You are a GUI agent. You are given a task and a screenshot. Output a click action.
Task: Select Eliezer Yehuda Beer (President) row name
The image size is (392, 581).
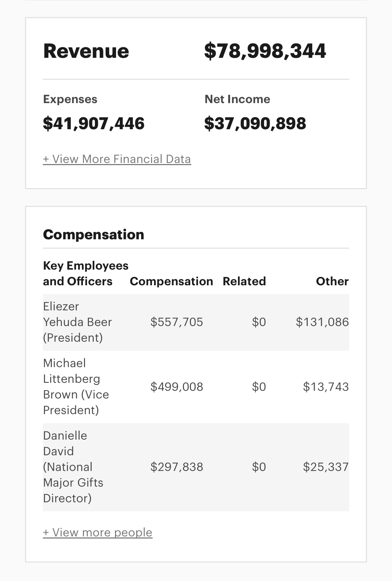(x=77, y=322)
